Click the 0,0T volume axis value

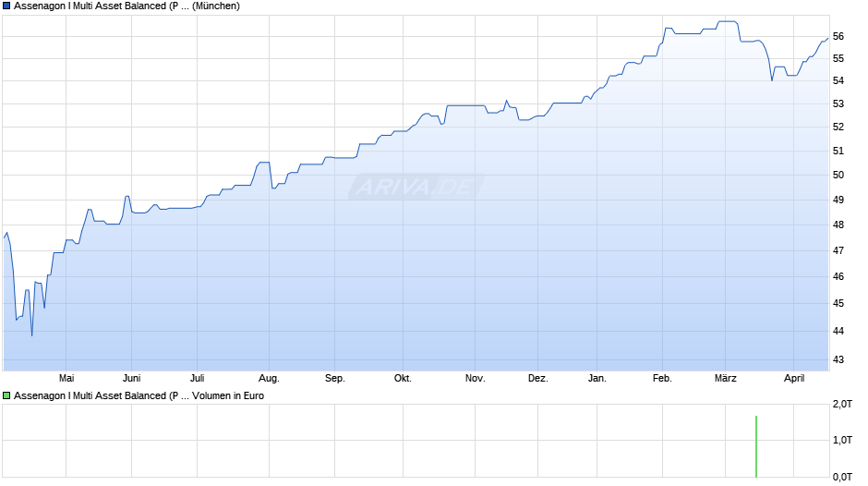point(842,477)
